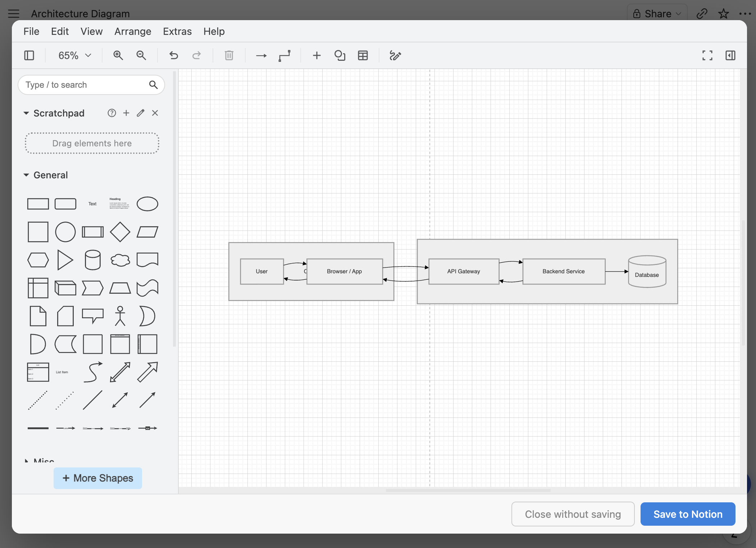Click the search magnifier icon
This screenshot has width=756, height=548.
(x=154, y=85)
